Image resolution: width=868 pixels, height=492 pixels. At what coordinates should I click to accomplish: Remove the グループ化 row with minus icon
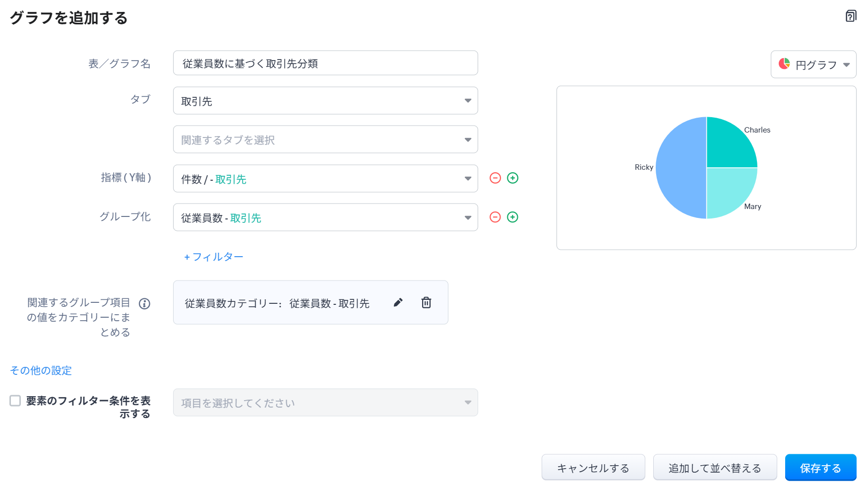click(495, 217)
